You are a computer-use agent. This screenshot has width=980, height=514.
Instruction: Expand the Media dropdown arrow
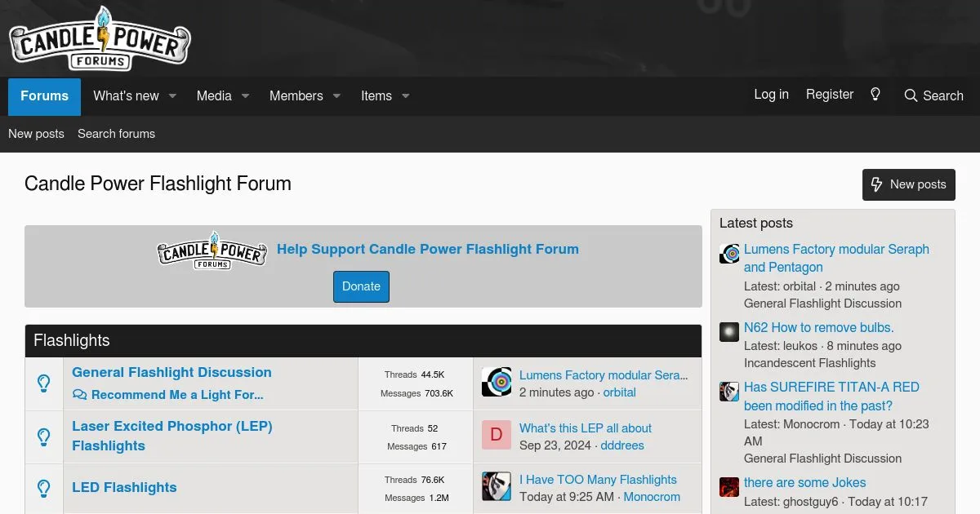[x=245, y=96]
